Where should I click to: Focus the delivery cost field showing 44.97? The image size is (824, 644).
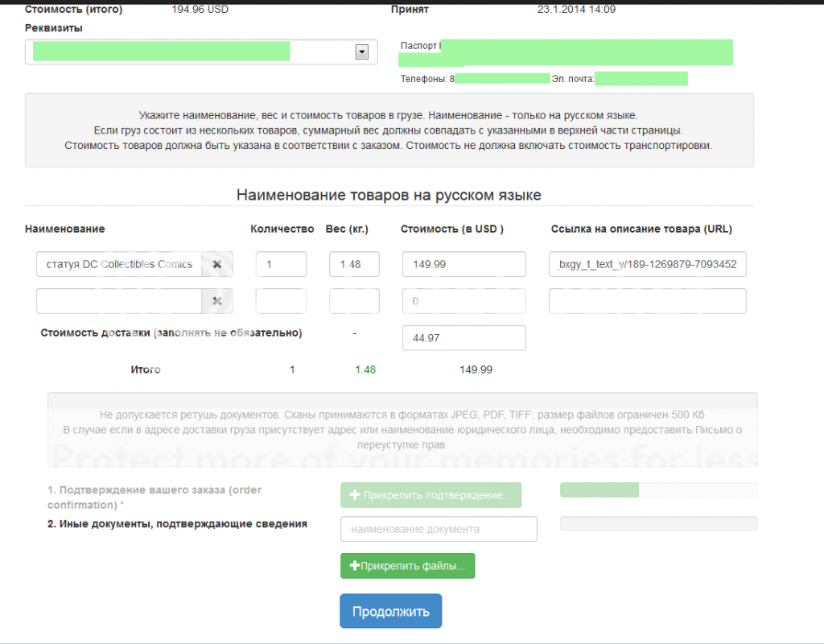[463, 338]
